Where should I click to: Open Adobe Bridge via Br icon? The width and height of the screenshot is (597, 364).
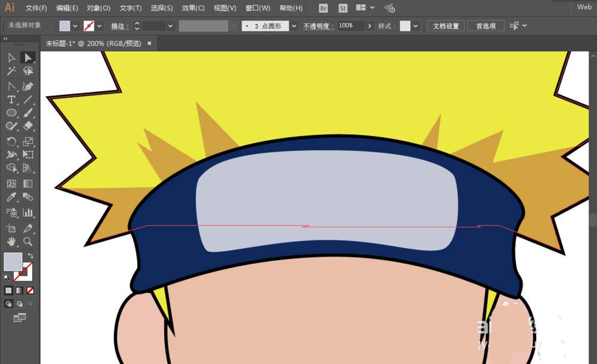323,8
